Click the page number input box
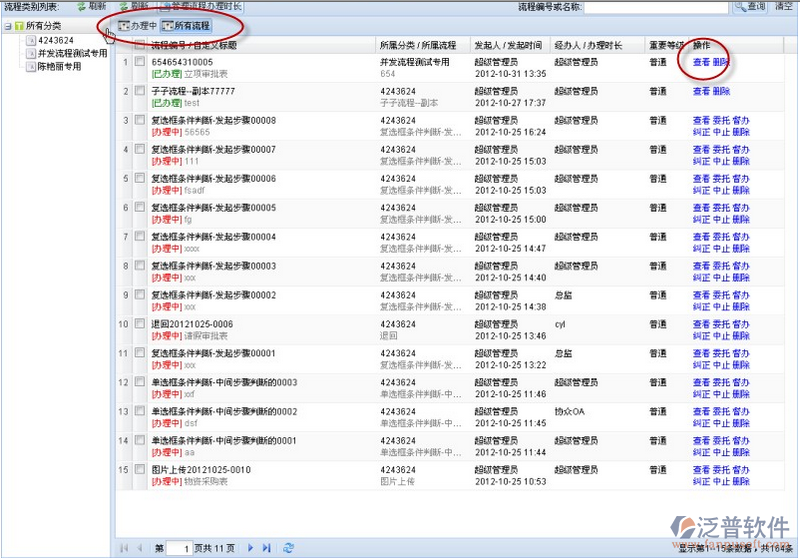 tap(179, 548)
